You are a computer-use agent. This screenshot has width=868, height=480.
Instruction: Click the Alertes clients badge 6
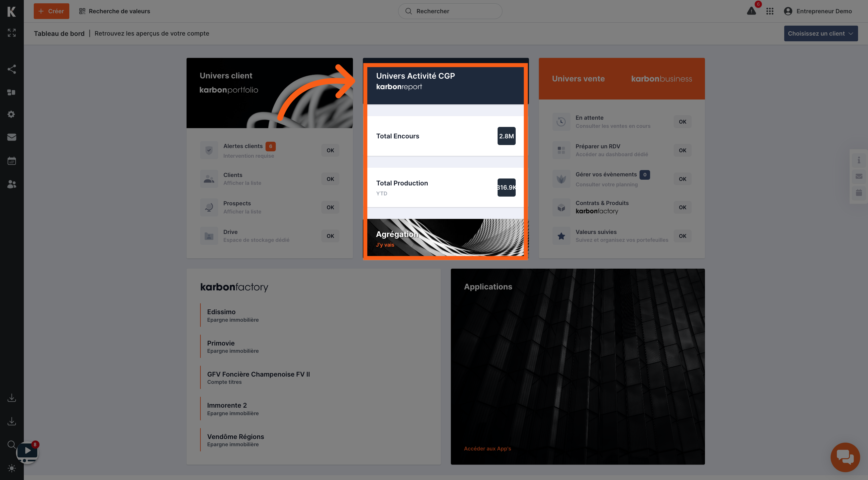(x=270, y=146)
